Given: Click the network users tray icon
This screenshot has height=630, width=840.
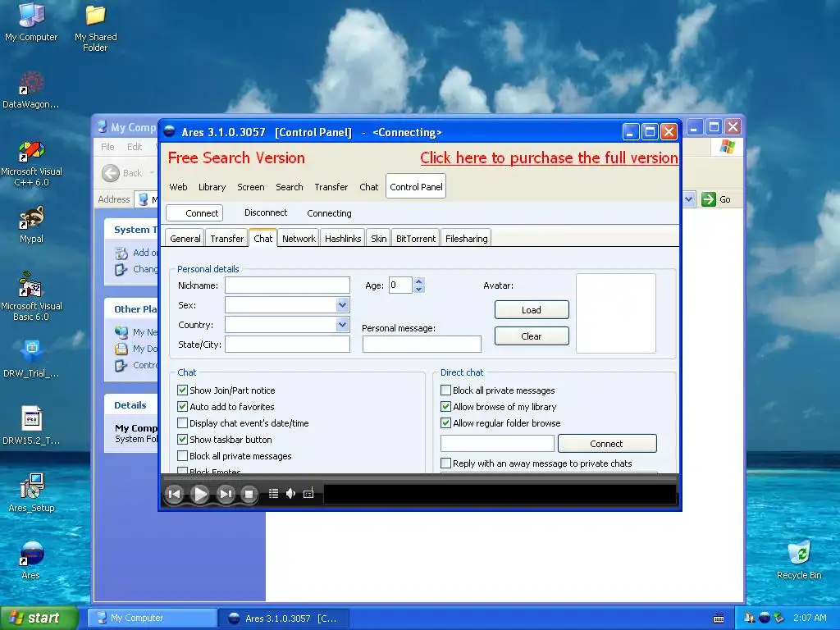Looking at the screenshot, I should tap(750, 618).
